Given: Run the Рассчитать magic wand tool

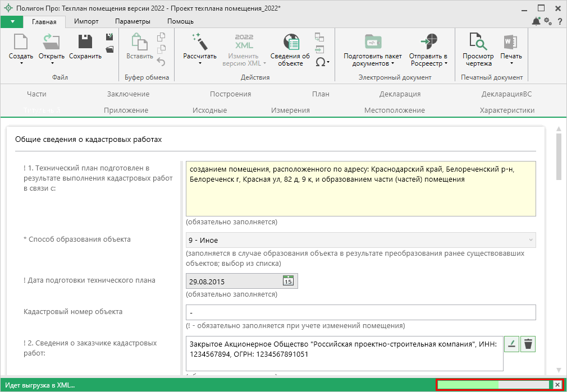Looking at the screenshot, I should 199,43.
